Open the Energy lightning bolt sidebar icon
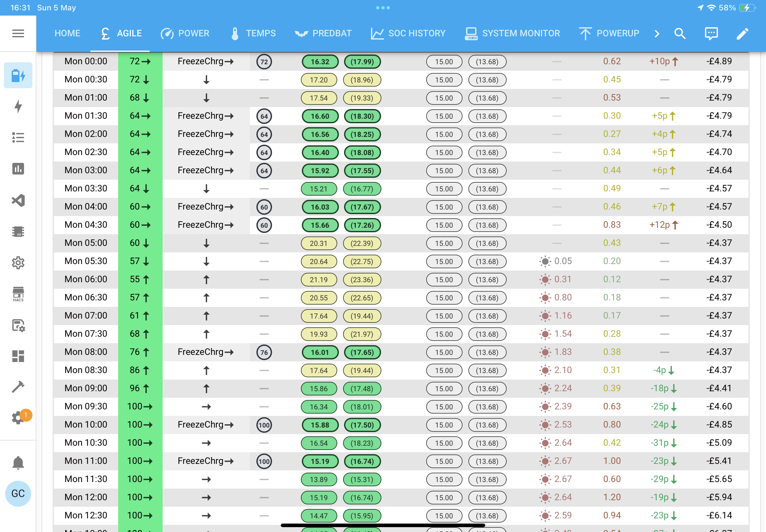The width and height of the screenshot is (766, 532). point(18,106)
